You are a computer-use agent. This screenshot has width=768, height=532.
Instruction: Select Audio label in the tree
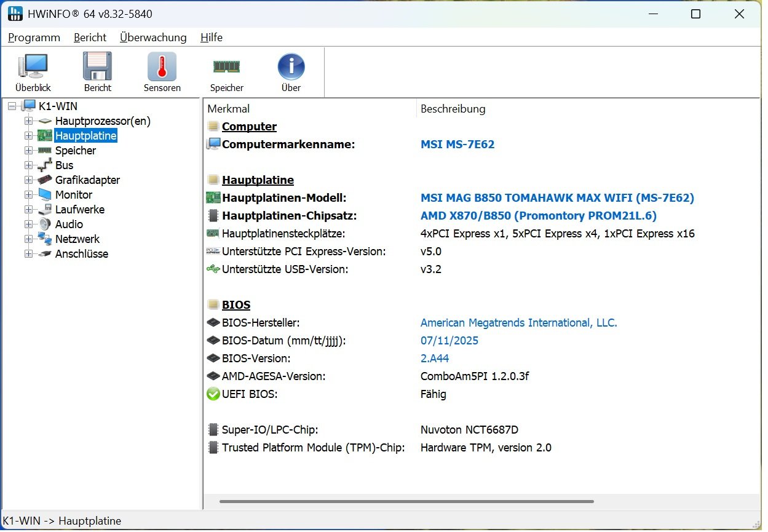coord(69,224)
